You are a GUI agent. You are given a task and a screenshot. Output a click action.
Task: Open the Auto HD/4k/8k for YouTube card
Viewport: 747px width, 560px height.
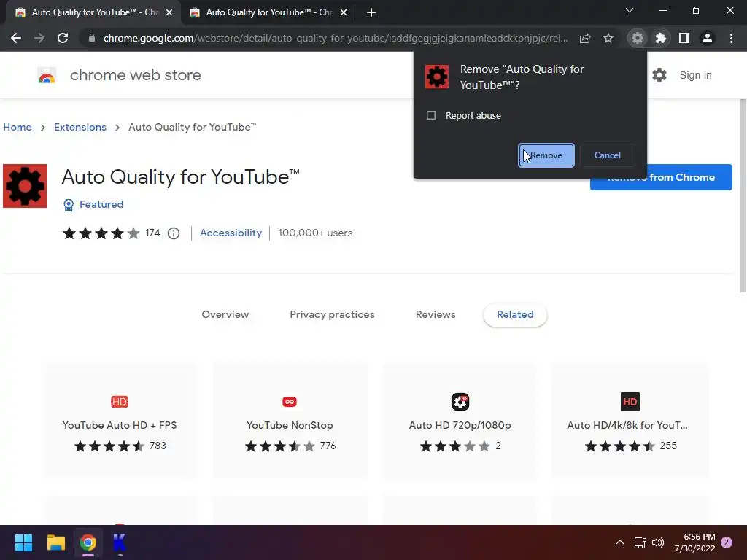tap(630, 420)
